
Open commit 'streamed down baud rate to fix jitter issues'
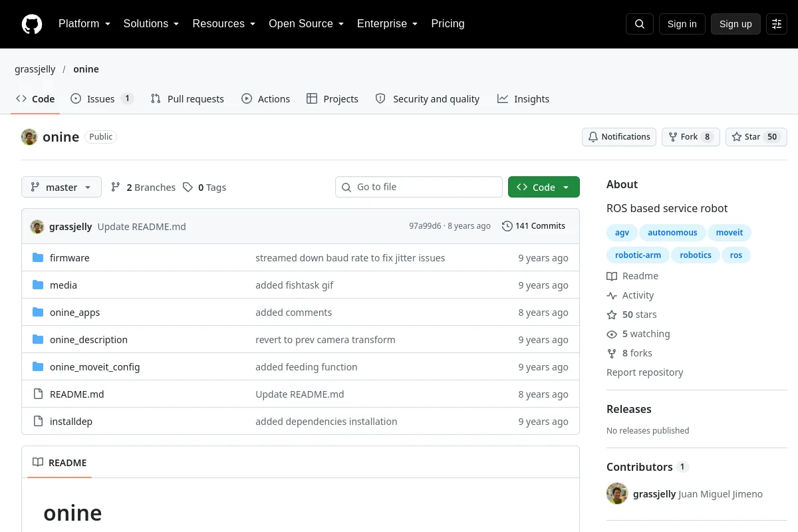click(350, 258)
